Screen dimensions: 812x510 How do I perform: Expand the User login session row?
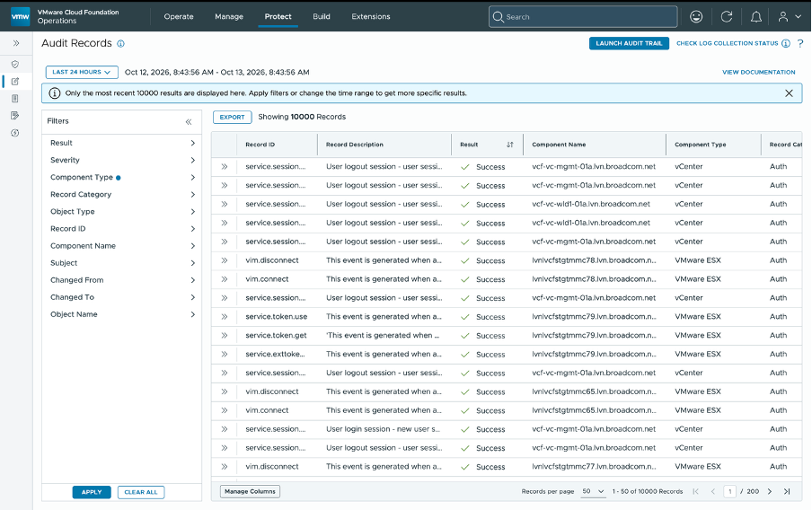(225, 429)
